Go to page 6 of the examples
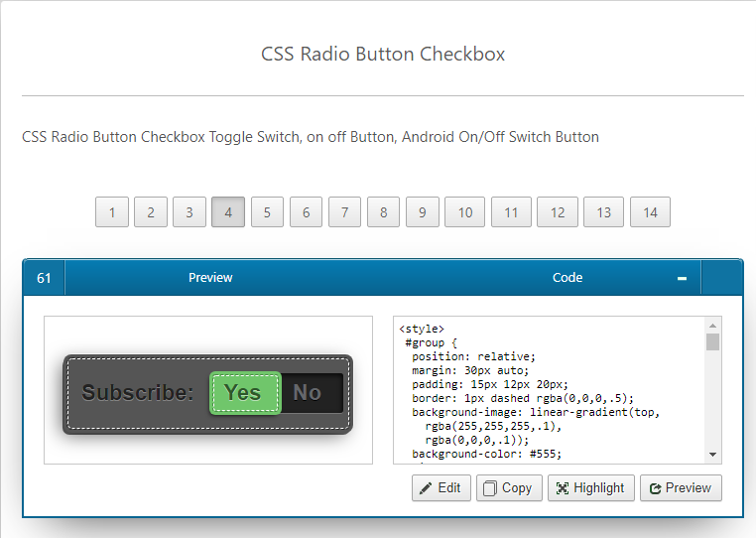This screenshot has width=756, height=538. tap(306, 211)
